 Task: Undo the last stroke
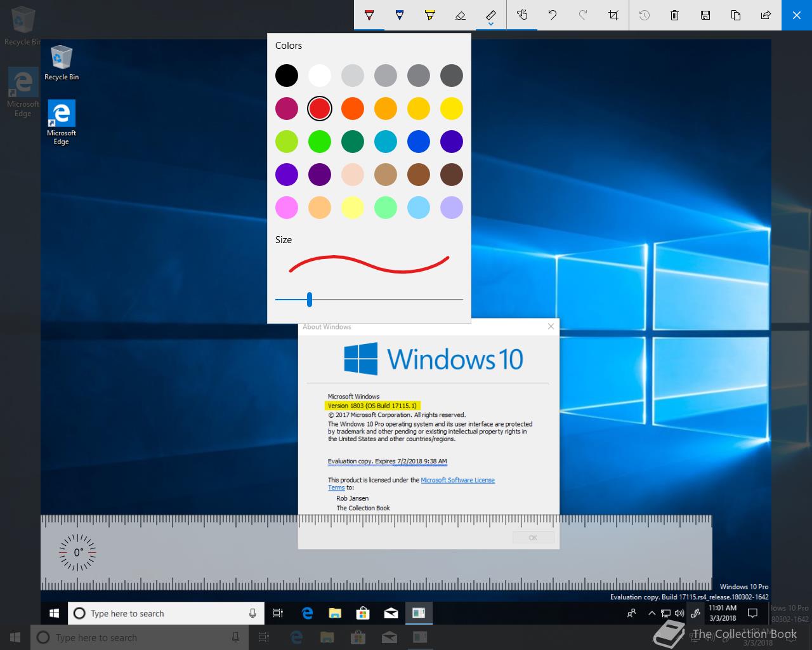(553, 15)
